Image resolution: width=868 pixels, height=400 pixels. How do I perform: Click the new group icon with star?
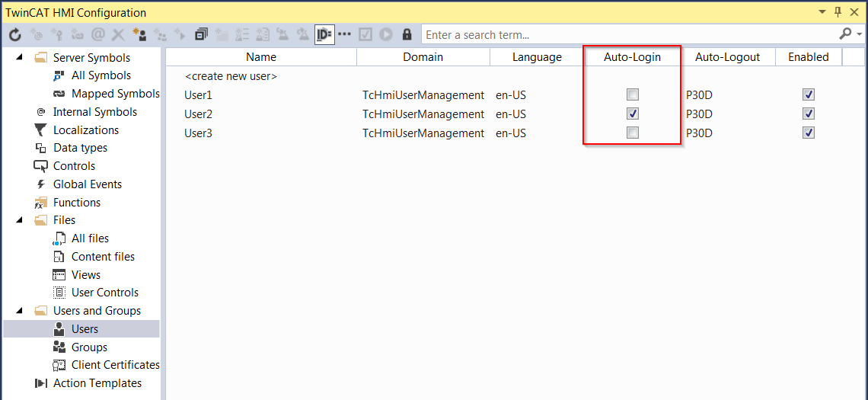[x=159, y=35]
